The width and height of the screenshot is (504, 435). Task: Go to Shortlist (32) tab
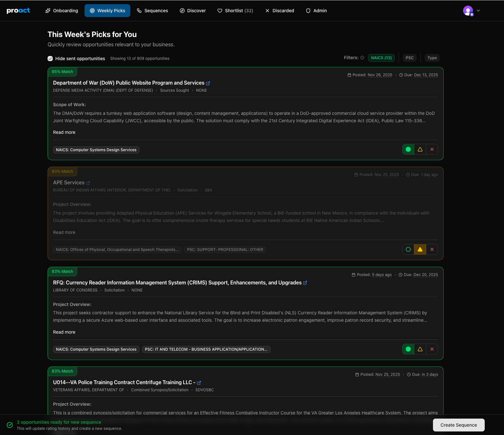pyautogui.click(x=235, y=11)
